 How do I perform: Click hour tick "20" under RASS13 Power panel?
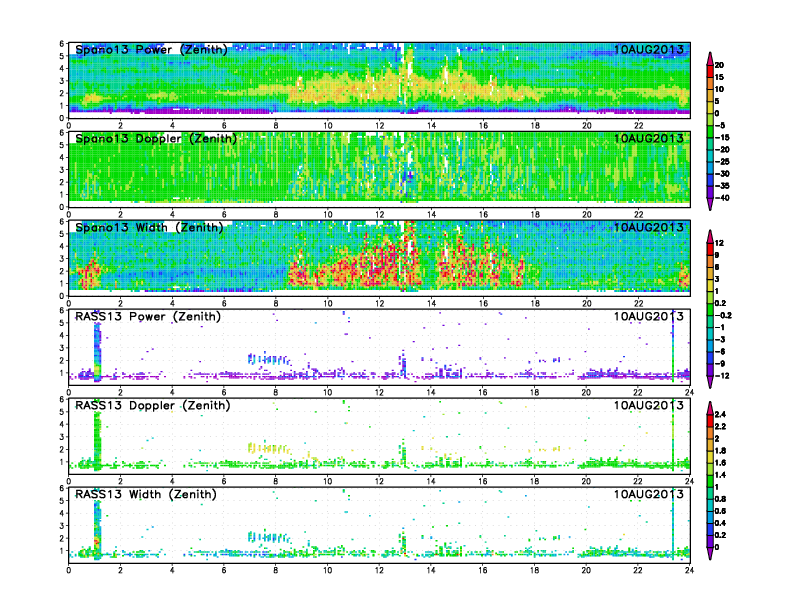(x=586, y=392)
